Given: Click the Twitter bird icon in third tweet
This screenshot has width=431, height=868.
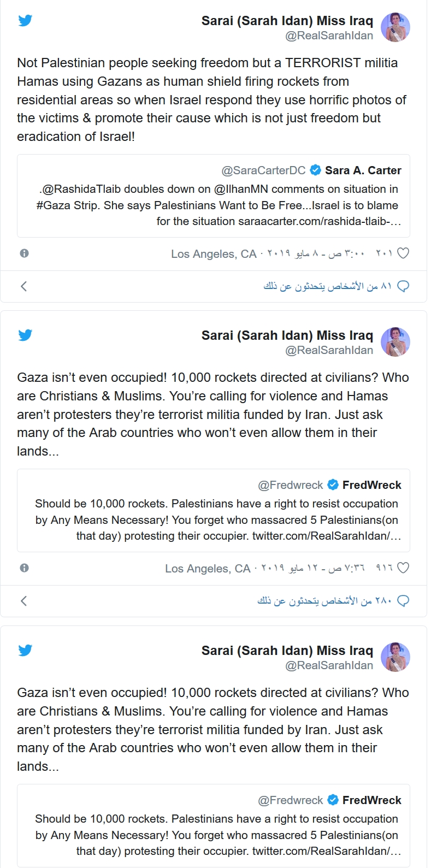Looking at the screenshot, I should click(x=25, y=650).
